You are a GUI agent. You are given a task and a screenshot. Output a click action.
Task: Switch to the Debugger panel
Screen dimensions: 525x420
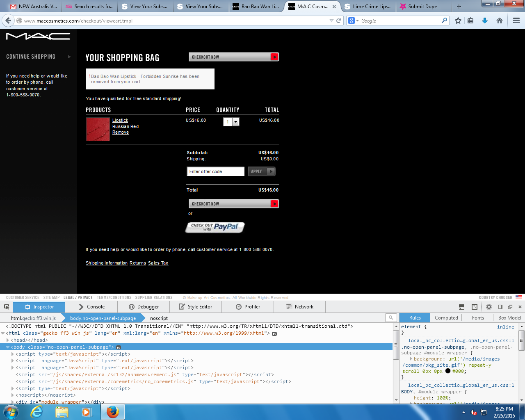(144, 307)
